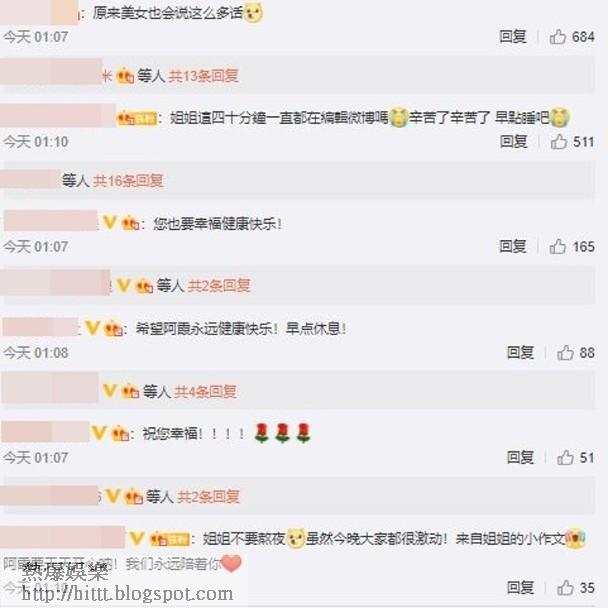Click the fan badge icon before 祝您幸福
This screenshot has height=608, width=608.
120,434
